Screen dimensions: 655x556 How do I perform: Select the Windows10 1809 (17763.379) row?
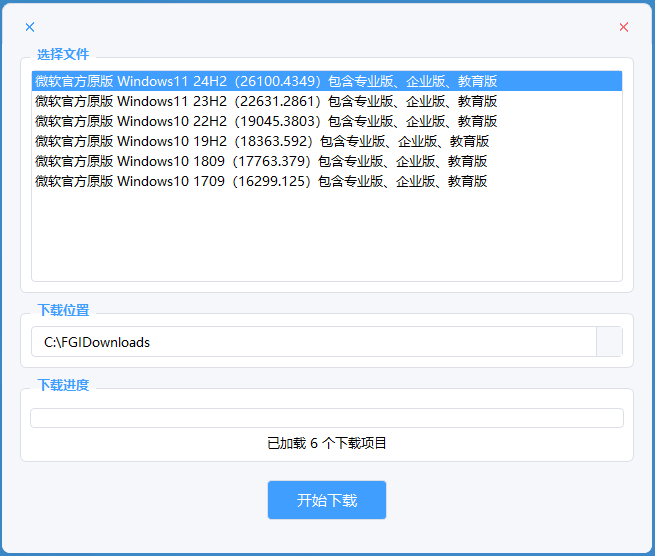pyautogui.click(x=261, y=161)
